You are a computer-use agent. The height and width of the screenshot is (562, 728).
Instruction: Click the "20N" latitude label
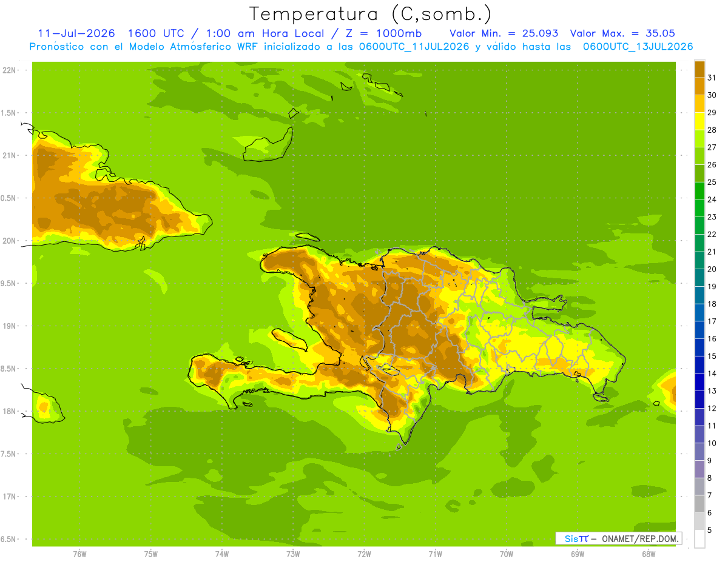10,241
